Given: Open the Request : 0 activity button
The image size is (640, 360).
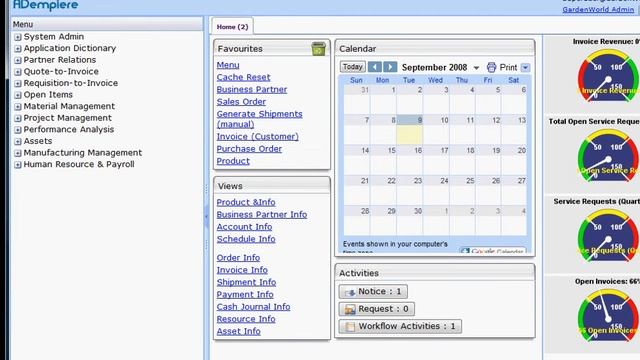Looking at the screenshot, I should (x=377, y=309).
